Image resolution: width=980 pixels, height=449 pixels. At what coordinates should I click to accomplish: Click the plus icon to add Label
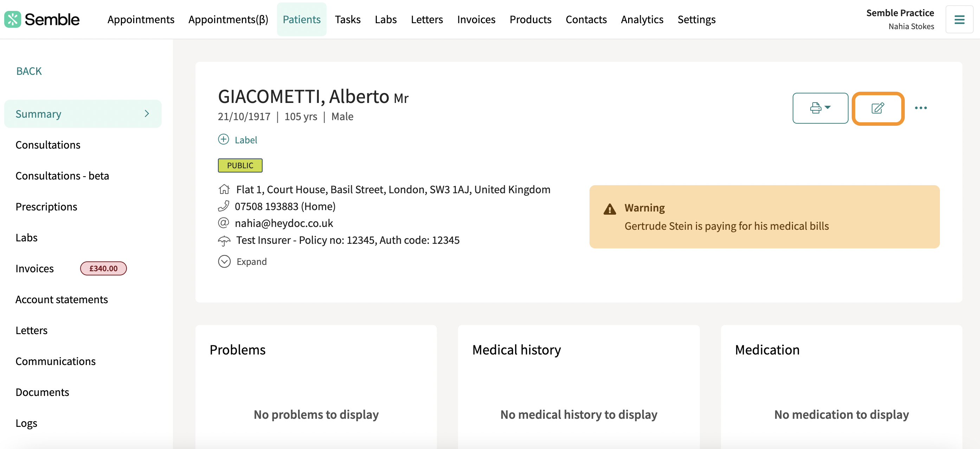click(223, 139)
